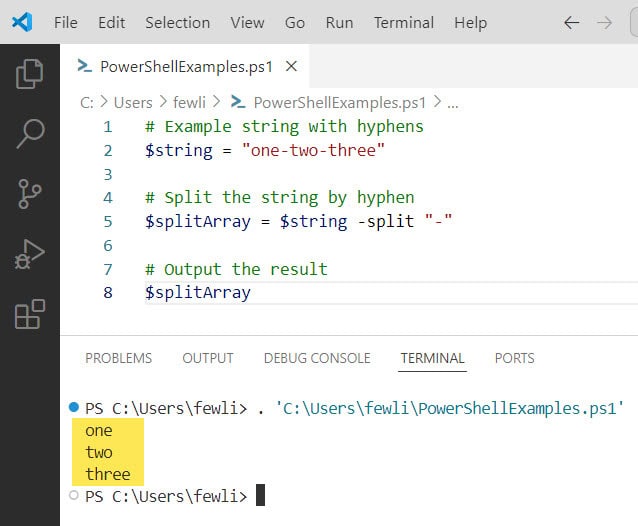
Task: Open the Explorer view in activity bar
Action: [x=29, y=74]
